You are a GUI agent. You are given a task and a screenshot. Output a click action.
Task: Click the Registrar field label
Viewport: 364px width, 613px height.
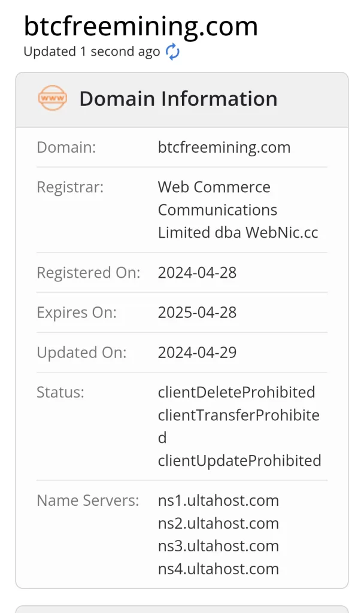tap(70, 187)
